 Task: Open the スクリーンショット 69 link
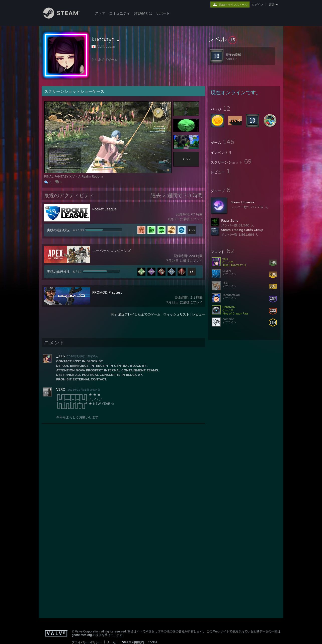(x=231, y=162)
